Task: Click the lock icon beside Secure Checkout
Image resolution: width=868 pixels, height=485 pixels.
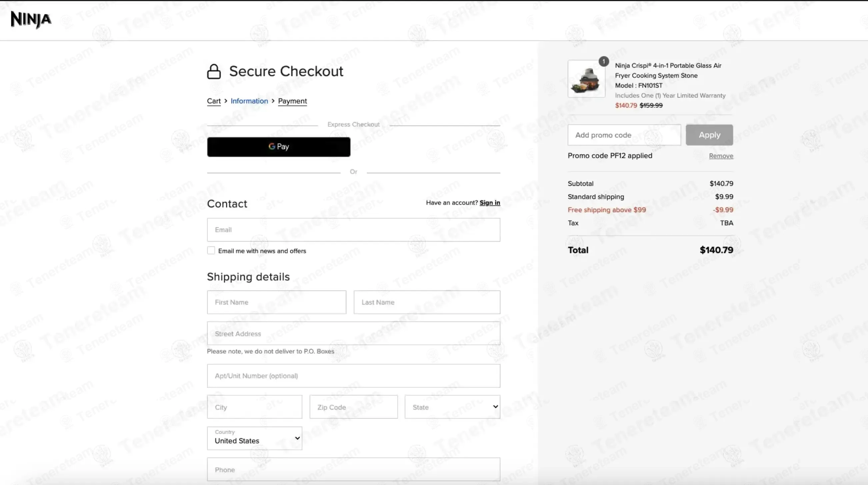Action: pyautogui.click(x=214, y=71)
